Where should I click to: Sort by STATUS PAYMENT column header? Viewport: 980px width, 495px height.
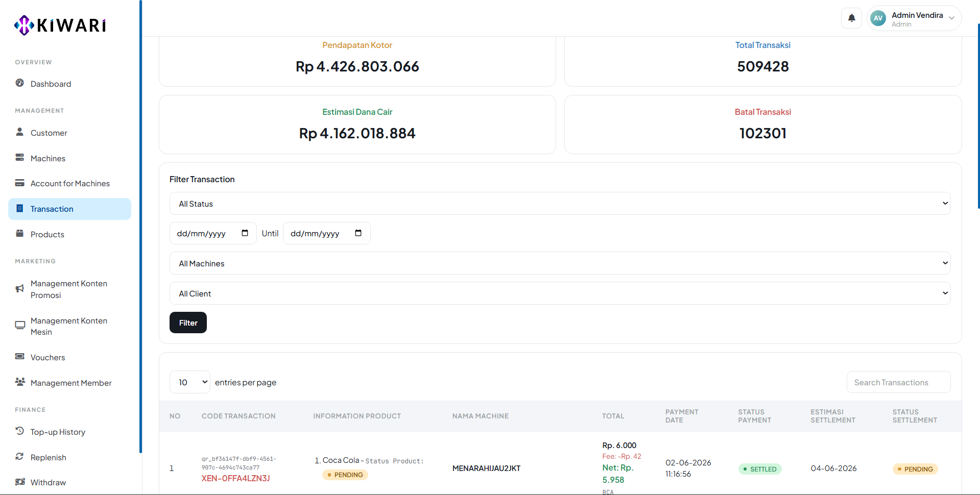pos(754,416)
